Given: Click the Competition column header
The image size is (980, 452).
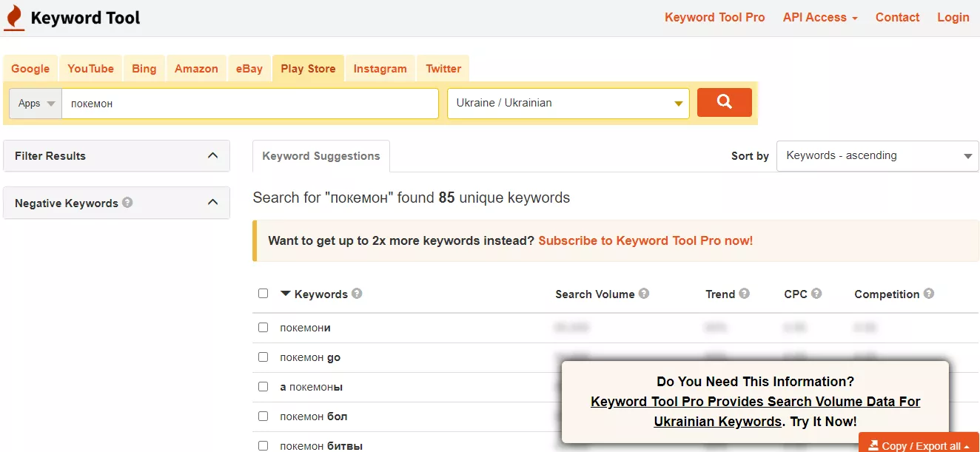Looking at the screenshot, I should (887, 294).
